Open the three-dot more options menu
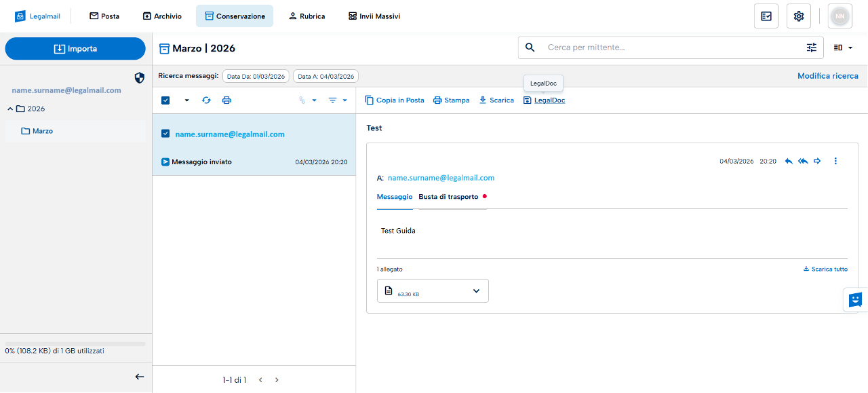868x393 pixels. 835,162
